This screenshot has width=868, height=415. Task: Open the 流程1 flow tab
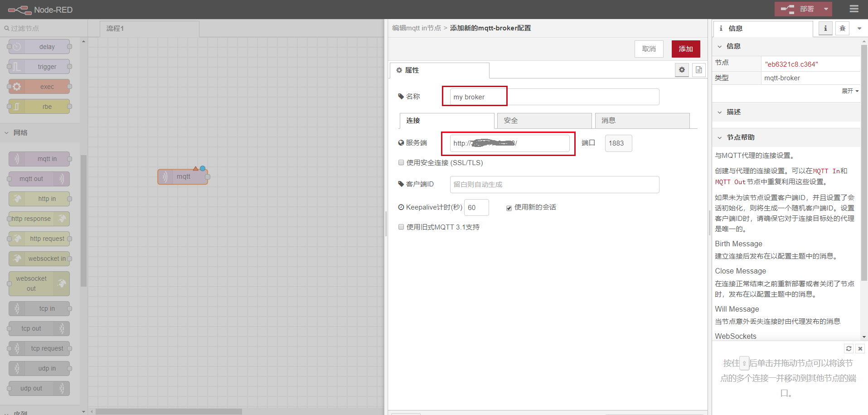click(x=150, y=29)
